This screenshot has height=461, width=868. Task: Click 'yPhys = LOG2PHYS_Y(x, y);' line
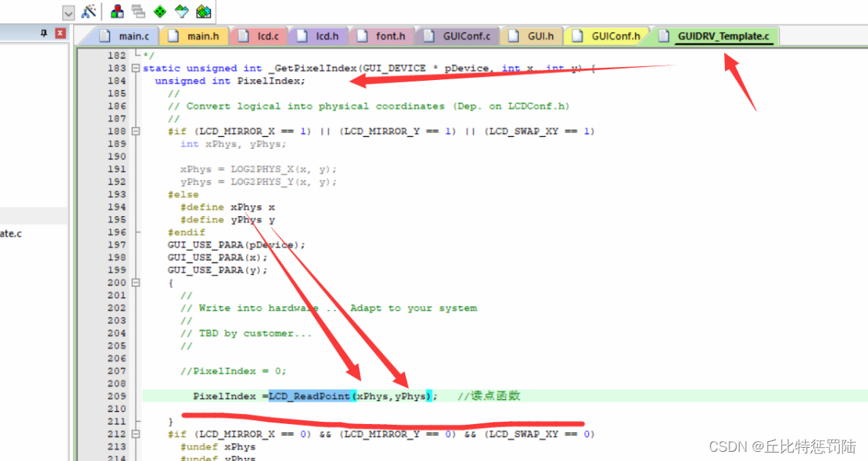pos(258,182)
